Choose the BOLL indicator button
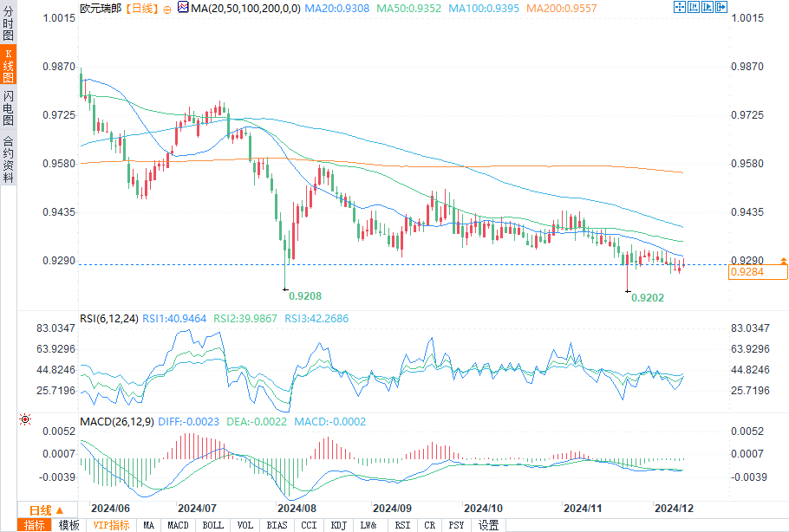 212,525
